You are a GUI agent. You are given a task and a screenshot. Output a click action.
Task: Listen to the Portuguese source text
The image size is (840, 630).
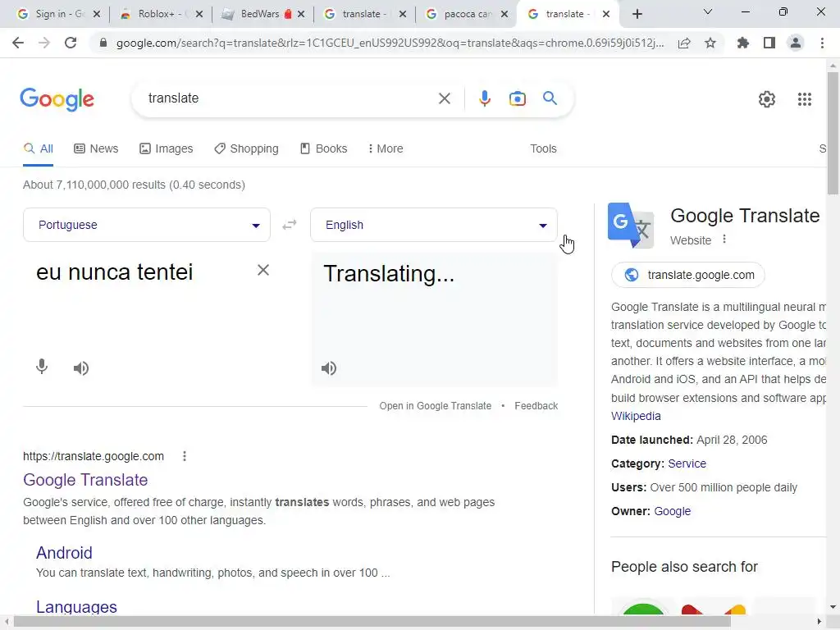pos(81,368)
